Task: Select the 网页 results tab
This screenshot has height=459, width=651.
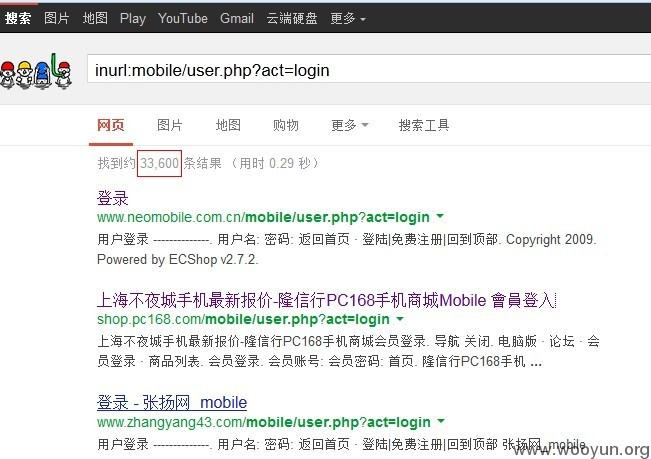Action: (111, 125)
